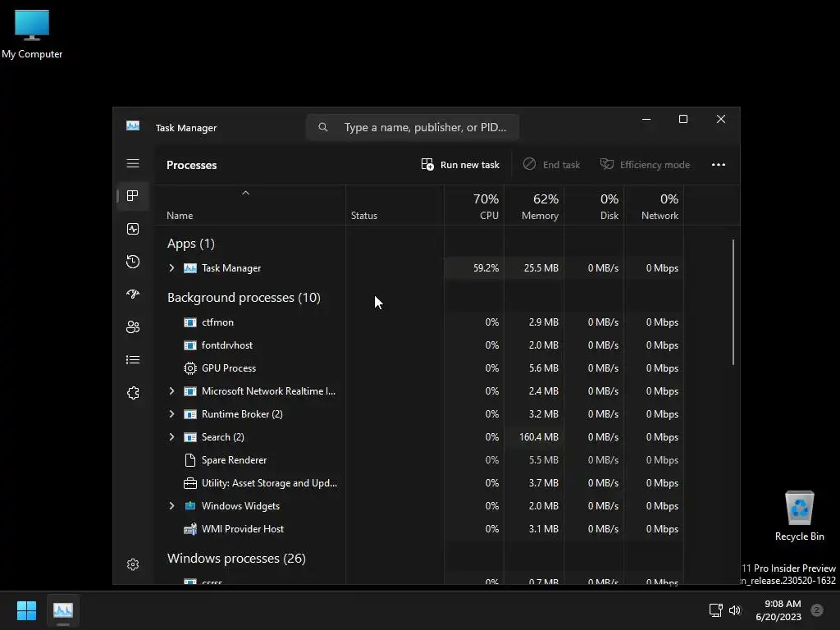Click the Task Manager title bar app icon
The height and width of the screenshot is (630, 840).
[133, 126]
